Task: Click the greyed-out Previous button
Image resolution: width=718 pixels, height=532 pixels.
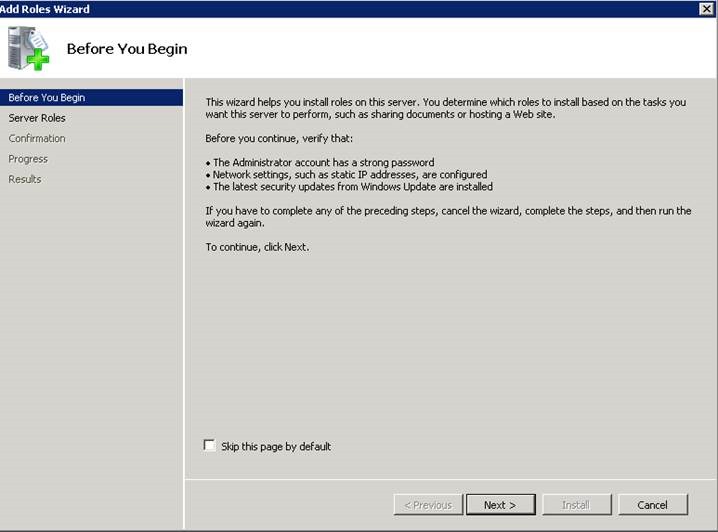Action: pyautogui.click(x=428, y=505)
